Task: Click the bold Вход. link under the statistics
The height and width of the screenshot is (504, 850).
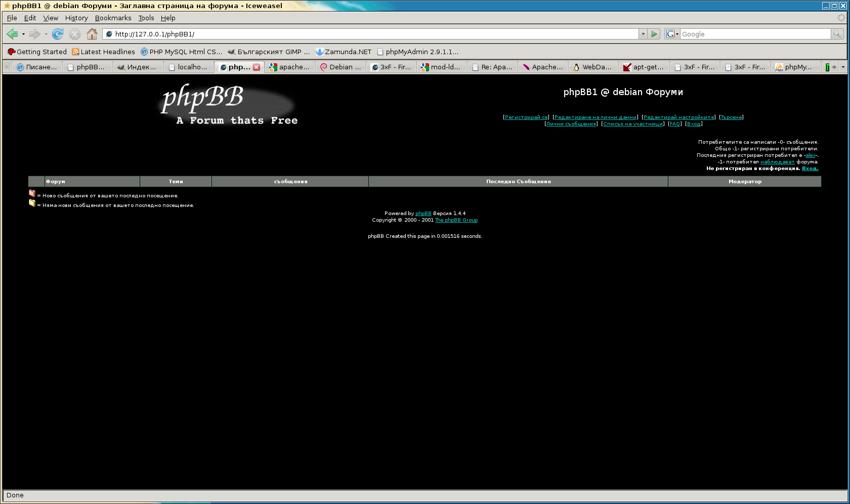Action: (810, 169)
